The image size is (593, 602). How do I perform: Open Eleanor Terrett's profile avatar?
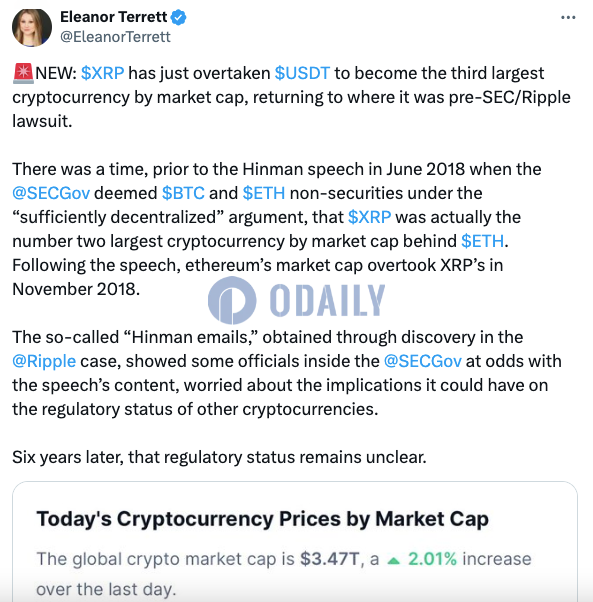coord(32,27)
